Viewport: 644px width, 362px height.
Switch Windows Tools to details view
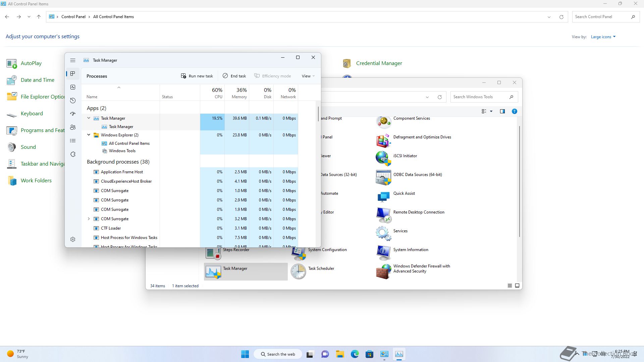[509, 286]
